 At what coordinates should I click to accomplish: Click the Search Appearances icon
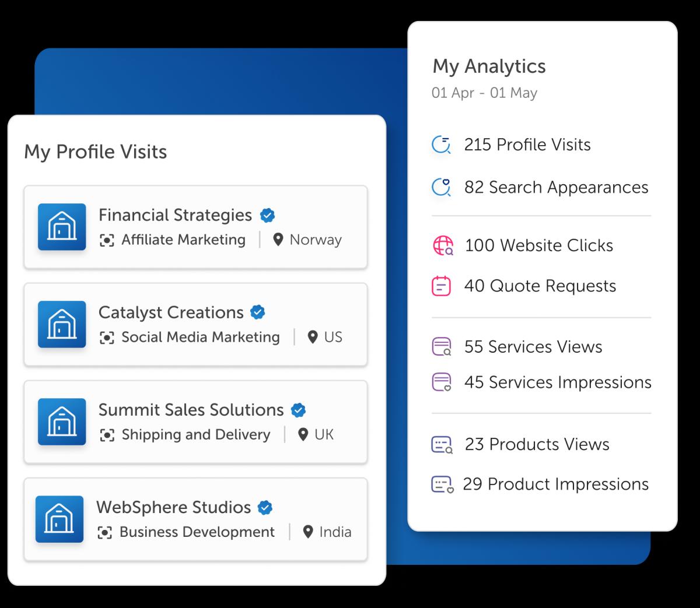(441, 187)
